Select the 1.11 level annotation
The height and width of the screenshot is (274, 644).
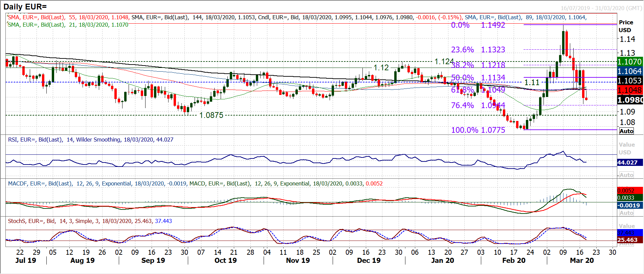coord(532,82)
